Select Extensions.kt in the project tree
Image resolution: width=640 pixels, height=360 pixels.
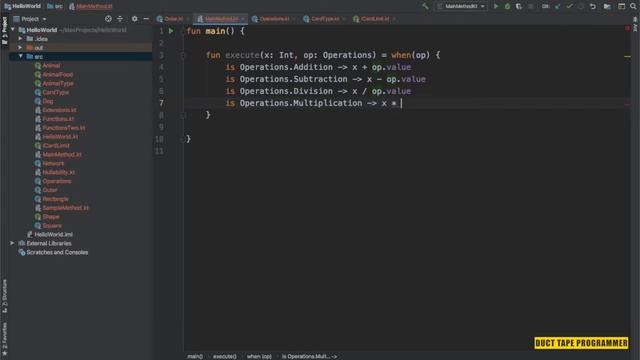click(x=59, y=110)
